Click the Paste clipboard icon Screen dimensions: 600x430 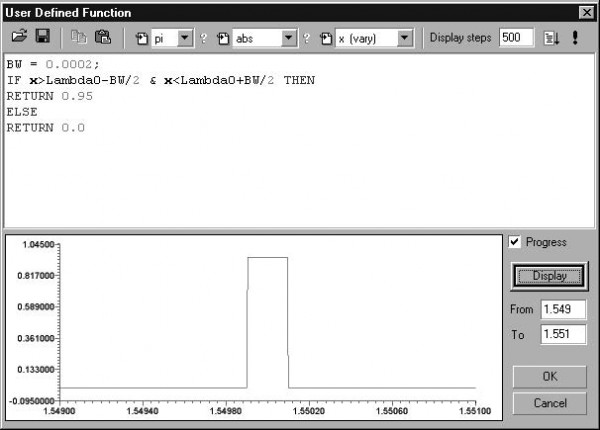(103, 37)
